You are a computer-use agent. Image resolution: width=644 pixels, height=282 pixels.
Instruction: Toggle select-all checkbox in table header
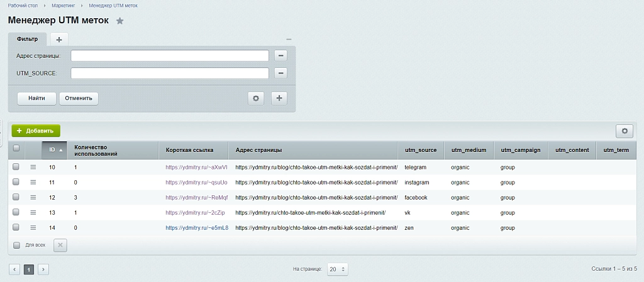click(16, 148)
